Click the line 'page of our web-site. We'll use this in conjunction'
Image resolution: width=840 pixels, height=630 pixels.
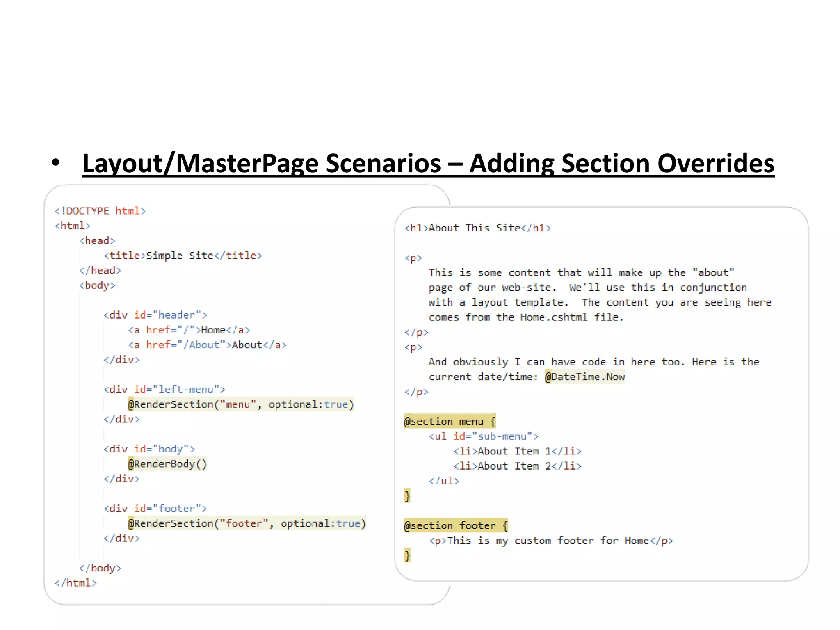click(x=588, y=288)
